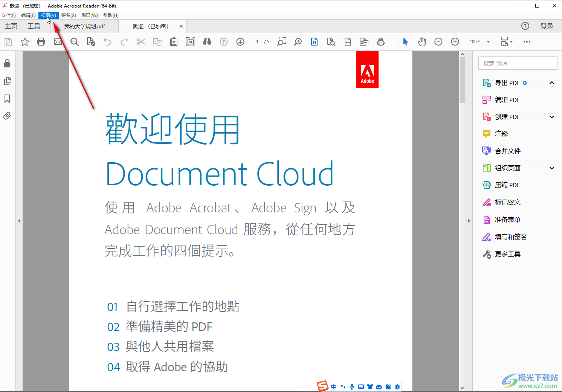Click the scrollbar down arrow
This screenshot has width=562, height=392.
click(x=462, y=388)
